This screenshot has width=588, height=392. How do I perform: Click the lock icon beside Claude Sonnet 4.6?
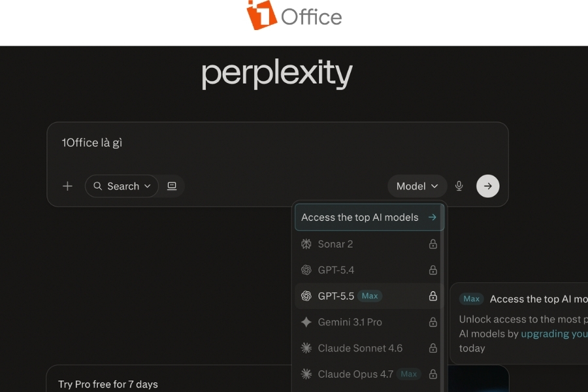pyautogui.click(x=433, y=348)
